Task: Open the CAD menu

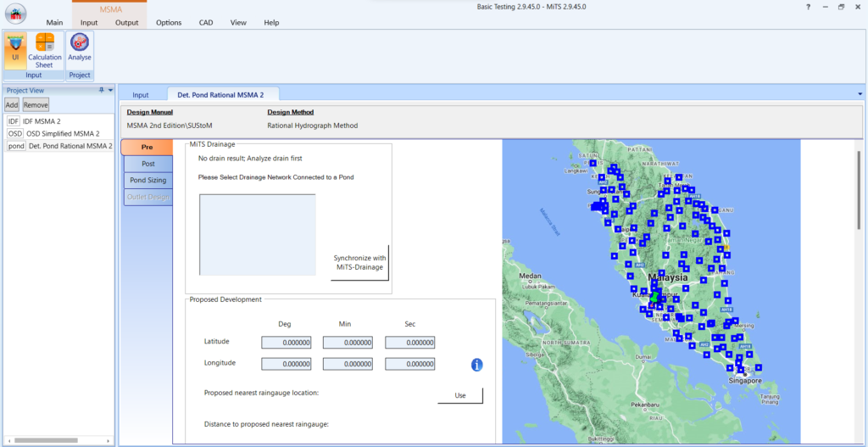Action: coord(206,23)
